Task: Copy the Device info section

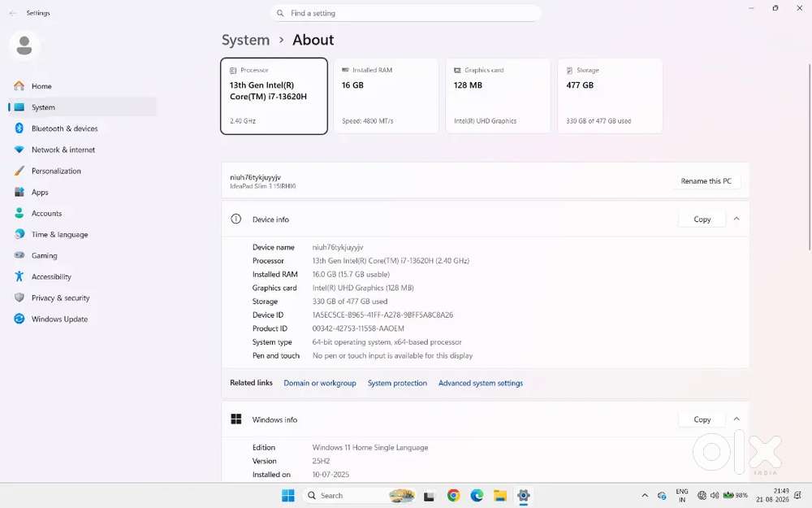Action: coord(702,219)
